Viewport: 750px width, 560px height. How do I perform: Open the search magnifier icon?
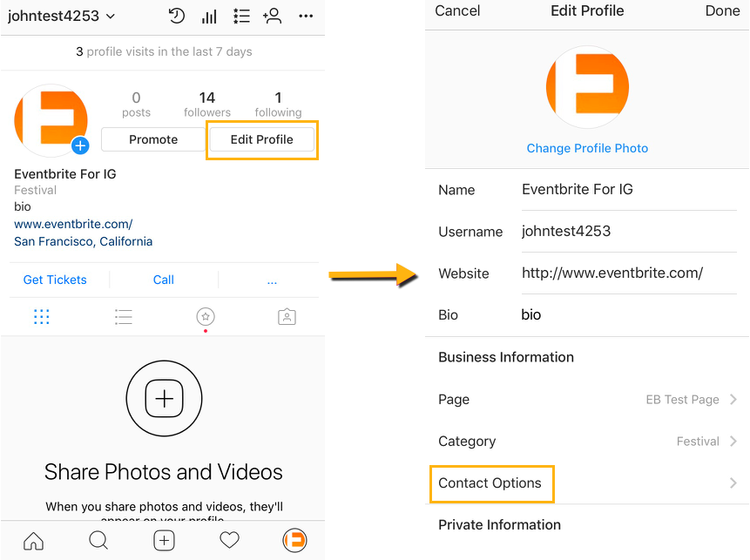coord(98,541)
